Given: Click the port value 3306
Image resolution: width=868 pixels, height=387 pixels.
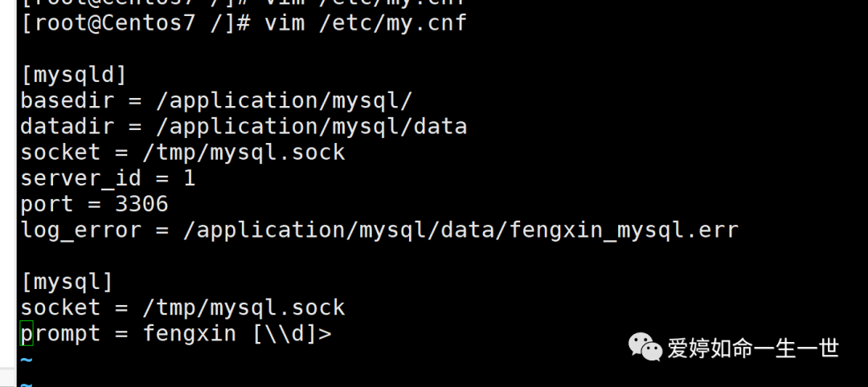Looking at the screenshot, I should (x=141, y=204).
